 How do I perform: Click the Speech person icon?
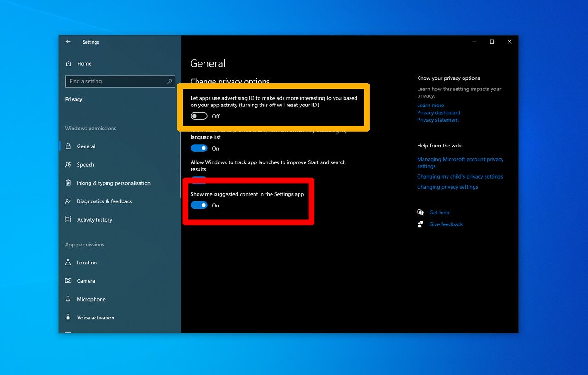[68, 164]
